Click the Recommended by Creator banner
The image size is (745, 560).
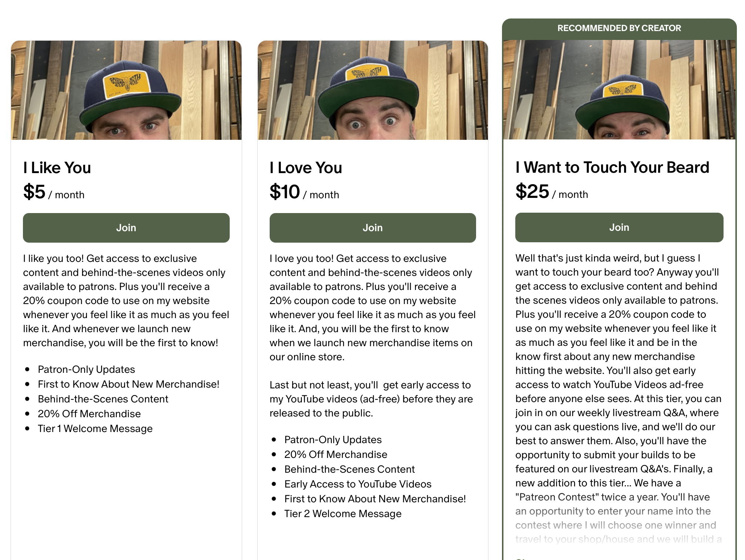[x=619, y=28]
